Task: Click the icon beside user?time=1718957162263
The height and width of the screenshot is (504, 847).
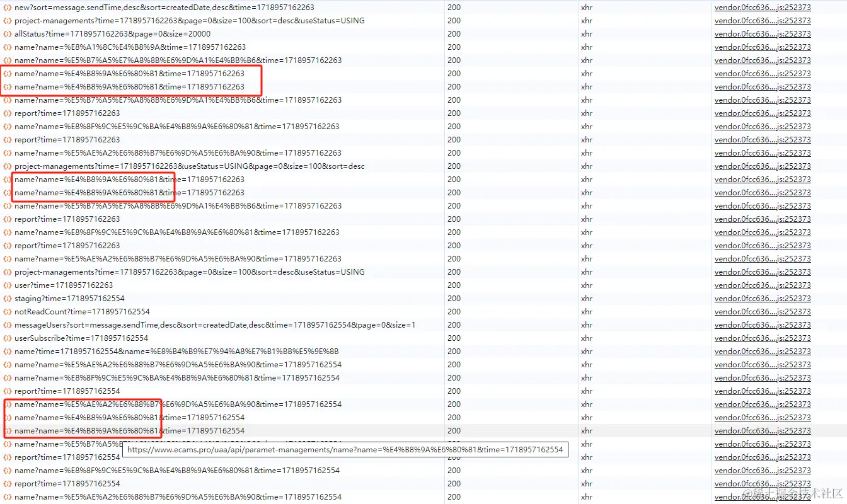Action: [x=8, y=285]
